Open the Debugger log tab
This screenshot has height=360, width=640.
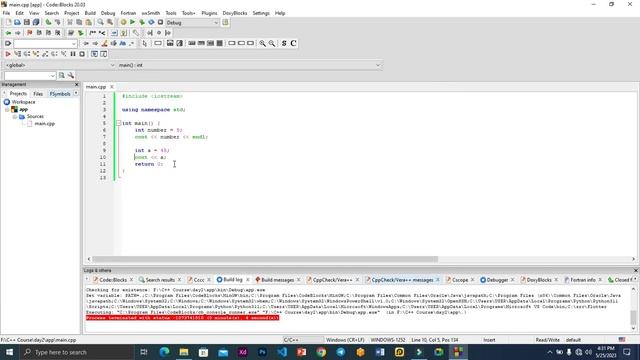[497, 280]
